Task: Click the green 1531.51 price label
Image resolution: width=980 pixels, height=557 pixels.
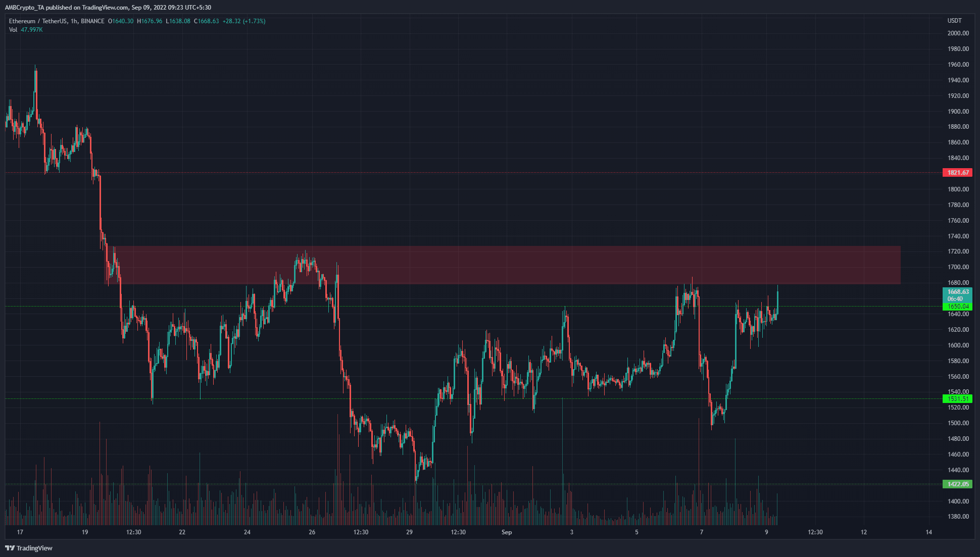Action: point(957,399)
